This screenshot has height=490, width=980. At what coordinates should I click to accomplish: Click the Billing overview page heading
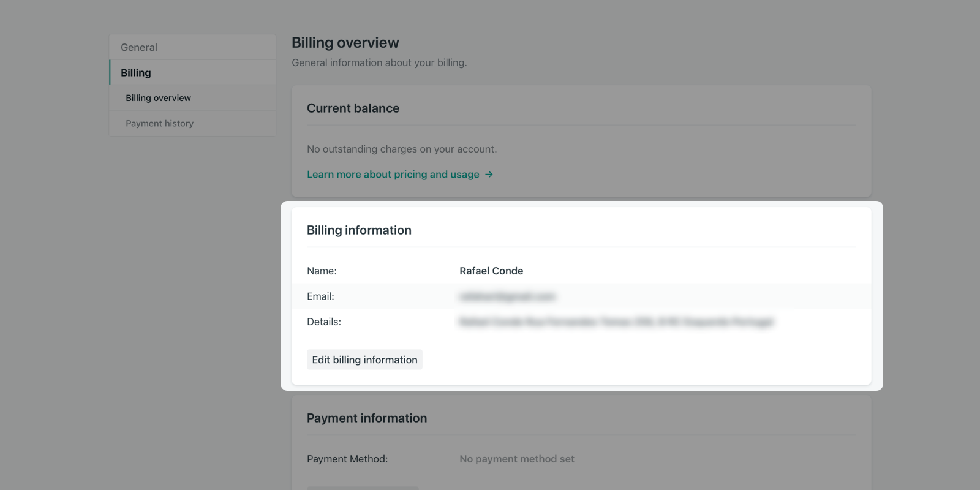coord(345,43)
